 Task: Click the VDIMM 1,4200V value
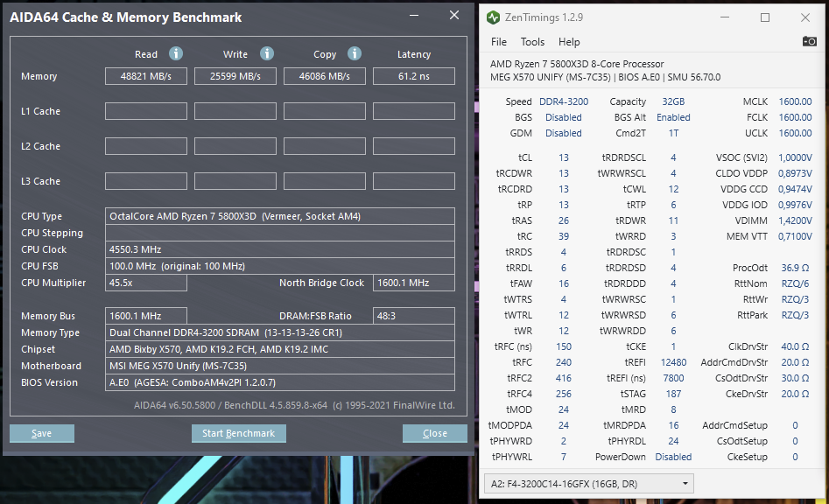pyautogui.click(x=795, y=220)
